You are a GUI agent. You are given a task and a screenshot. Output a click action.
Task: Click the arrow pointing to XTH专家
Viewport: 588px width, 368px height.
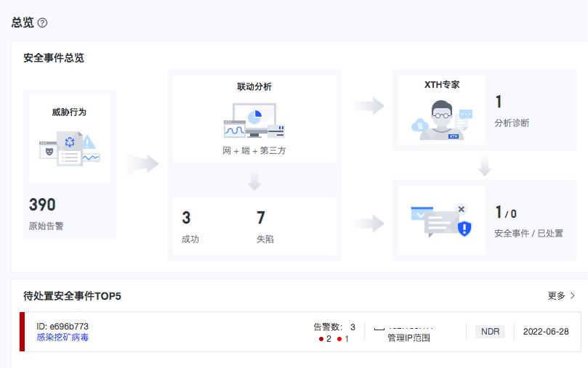[368, 106]
